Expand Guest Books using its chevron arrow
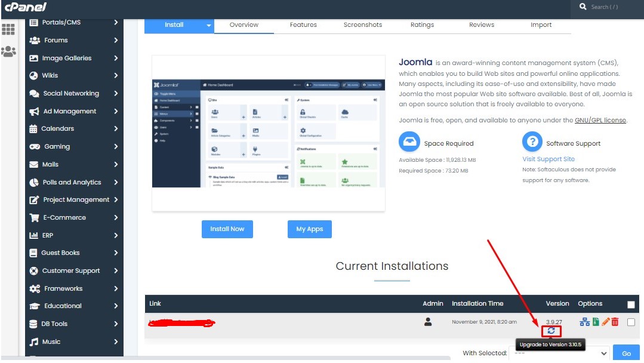This screenshot has width=644, height=363. point(116,253)
